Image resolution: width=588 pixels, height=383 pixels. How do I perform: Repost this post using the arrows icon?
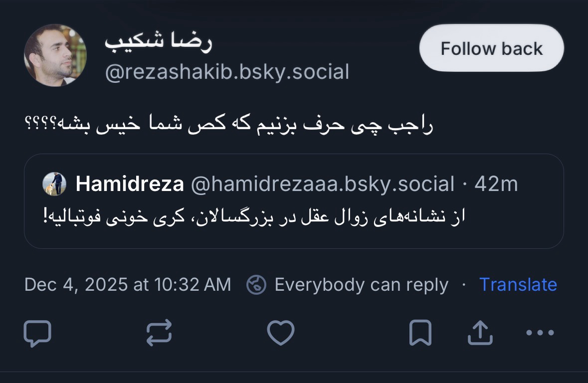click(x=159, y=333)
